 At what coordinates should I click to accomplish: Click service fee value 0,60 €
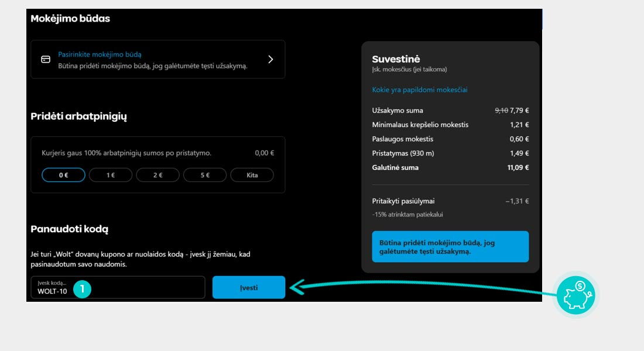coord(519,139)
